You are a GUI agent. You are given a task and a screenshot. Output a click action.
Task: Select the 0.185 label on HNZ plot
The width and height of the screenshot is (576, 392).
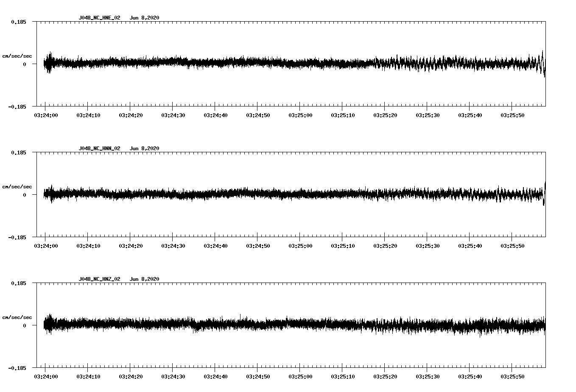click(19, 283)
